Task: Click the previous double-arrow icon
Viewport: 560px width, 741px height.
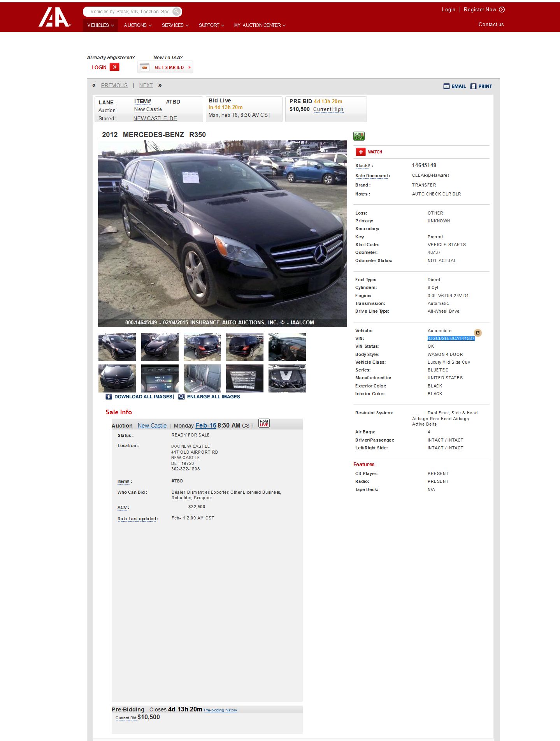Action: (94, 85)
